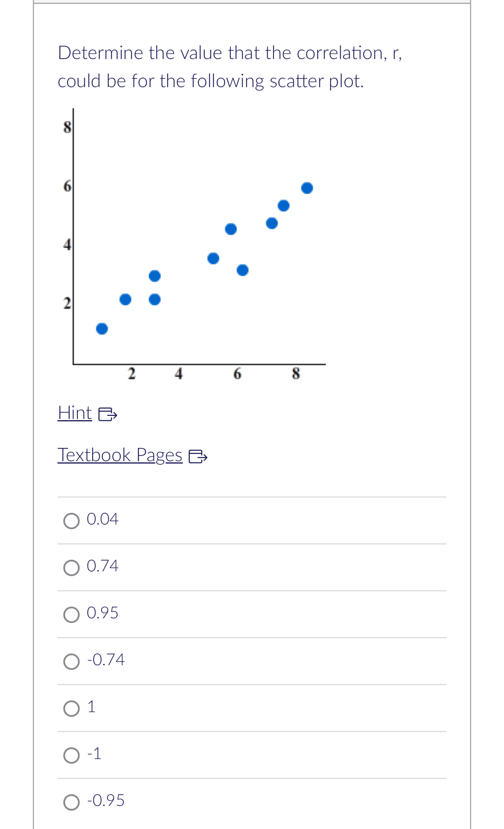Image resolution: width=504 pixels, height=829 pixels.
Task: Select the 0.95 answer option
Action: pyautogui.click(x=72, y=614)
